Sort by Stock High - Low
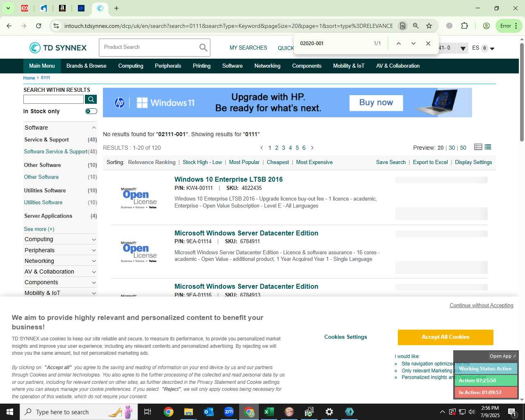The height and width of the screenshot is (420, 525). tap(202, 162)
